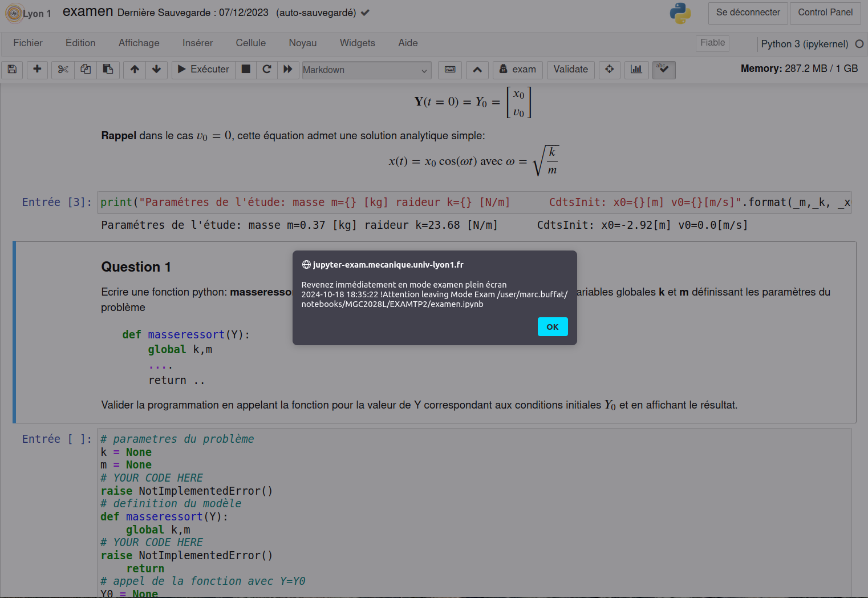The image size is (868, 598).
Task: Open the Noyau menu
Action: 302,43
